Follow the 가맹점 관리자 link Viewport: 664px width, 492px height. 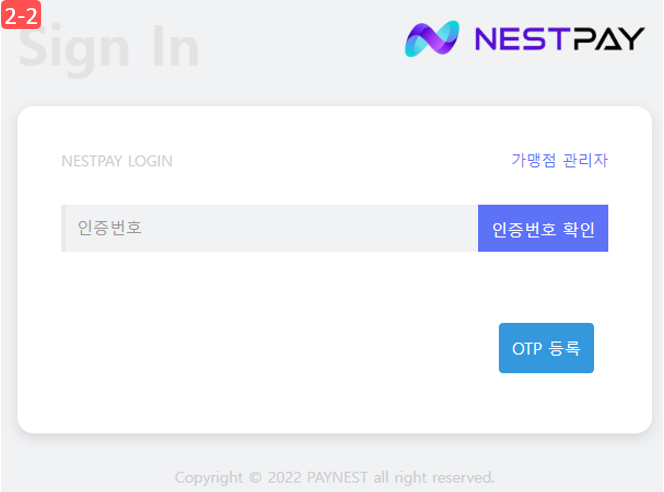[559, 160]
